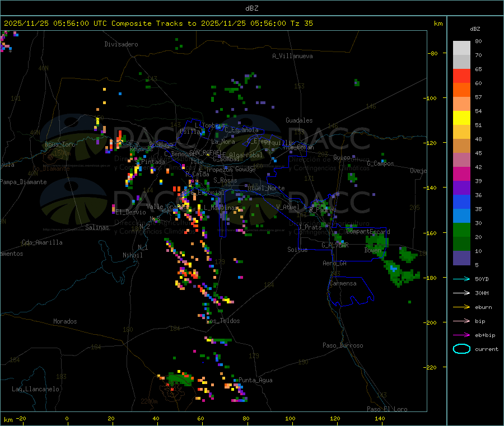This screenshot has width=504, height=426.
Task: Click the 'Guico' map label
Action: (342, 157)
